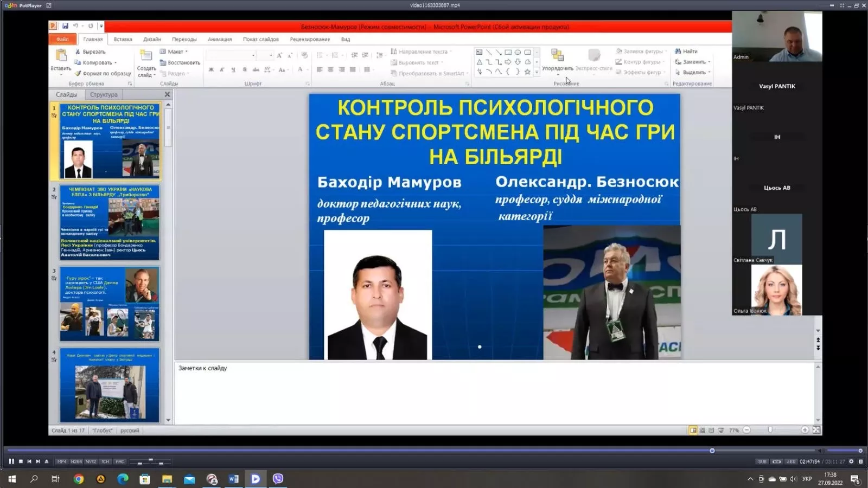868x488 pixels.
Task: Click the bulleted list toggle
Action: coord(320,55)
